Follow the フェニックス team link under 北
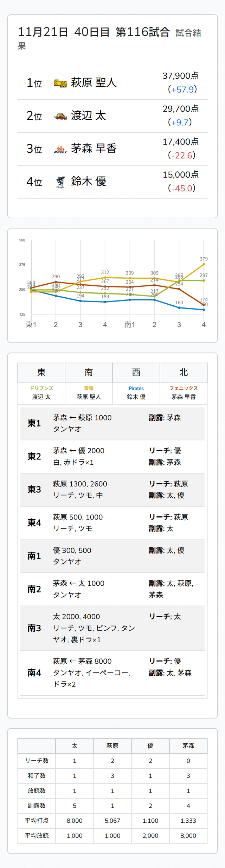225x868 pixels. tap(184, 388)
